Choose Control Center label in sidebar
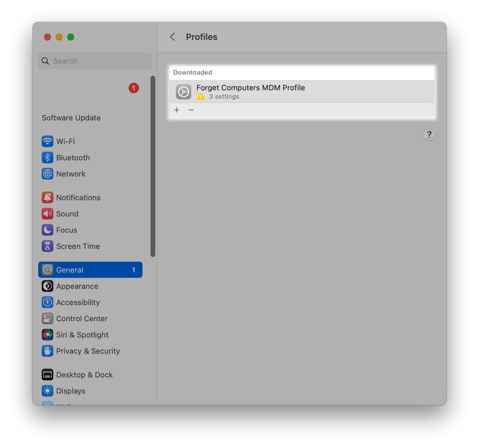The image size is (479, 448). point(82,319)
